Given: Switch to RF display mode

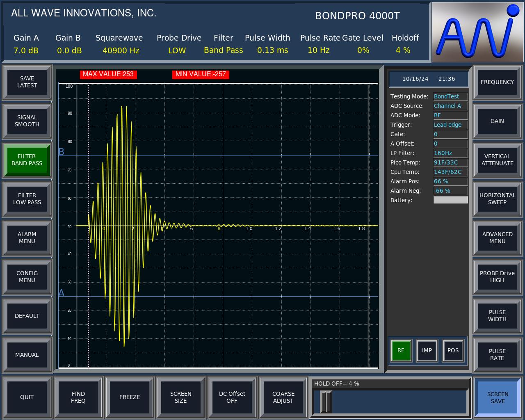Looking at the screenshot, I should [401, 350].
